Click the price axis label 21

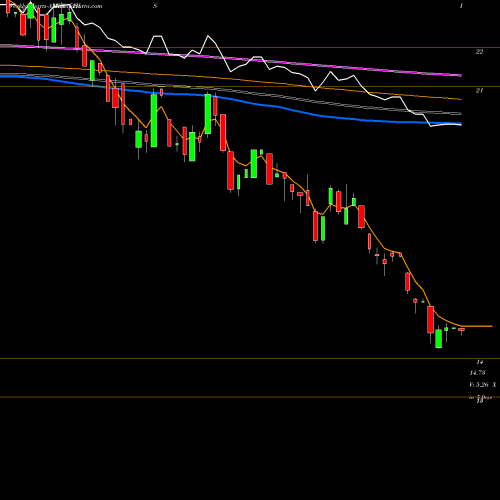coord(479,90)
